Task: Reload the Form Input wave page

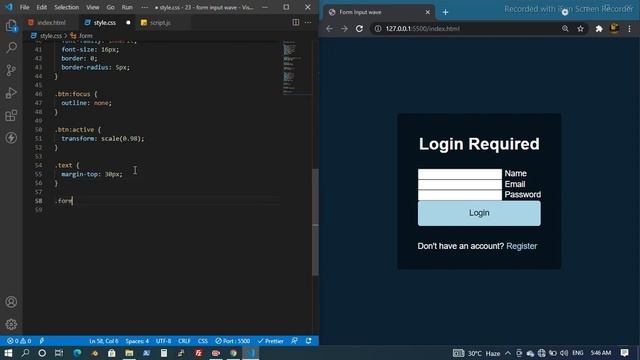Action: [x=359, y=29]
